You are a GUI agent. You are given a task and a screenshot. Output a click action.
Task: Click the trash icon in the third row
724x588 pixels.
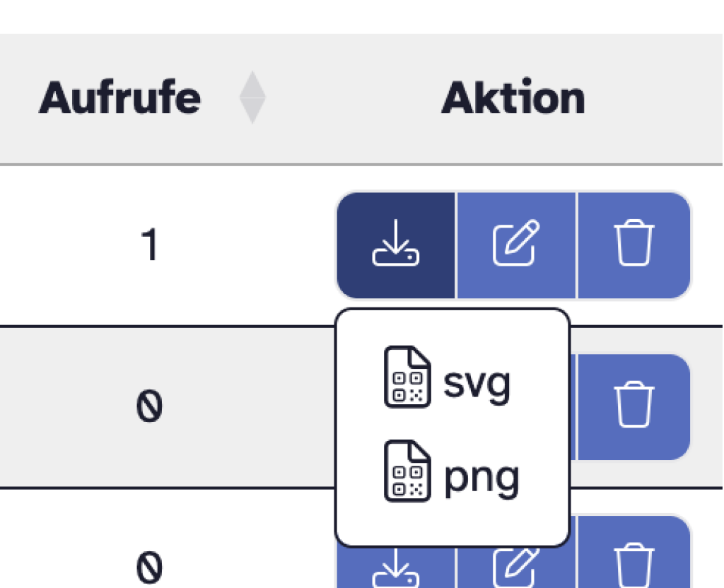(x=634, y=569)
